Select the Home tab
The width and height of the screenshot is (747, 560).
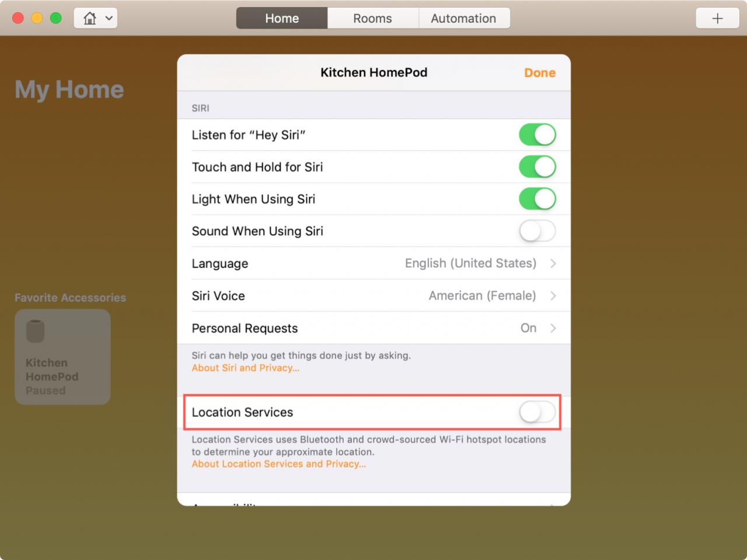click(x=282, y=18)
